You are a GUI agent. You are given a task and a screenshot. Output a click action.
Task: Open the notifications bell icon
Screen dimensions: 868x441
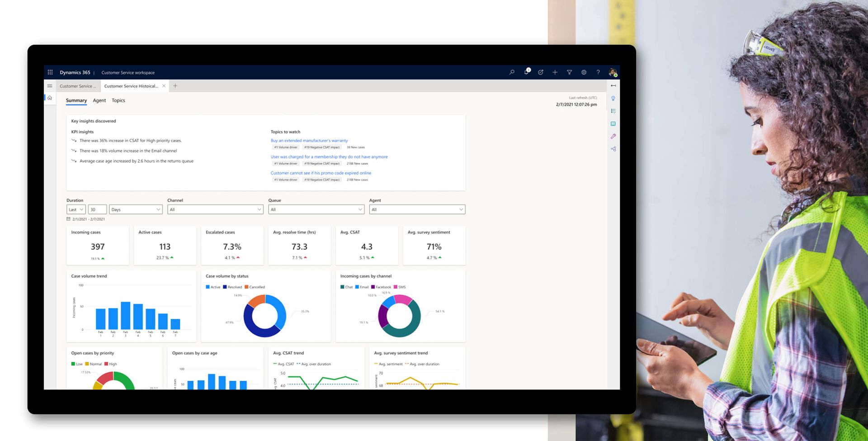526,72
